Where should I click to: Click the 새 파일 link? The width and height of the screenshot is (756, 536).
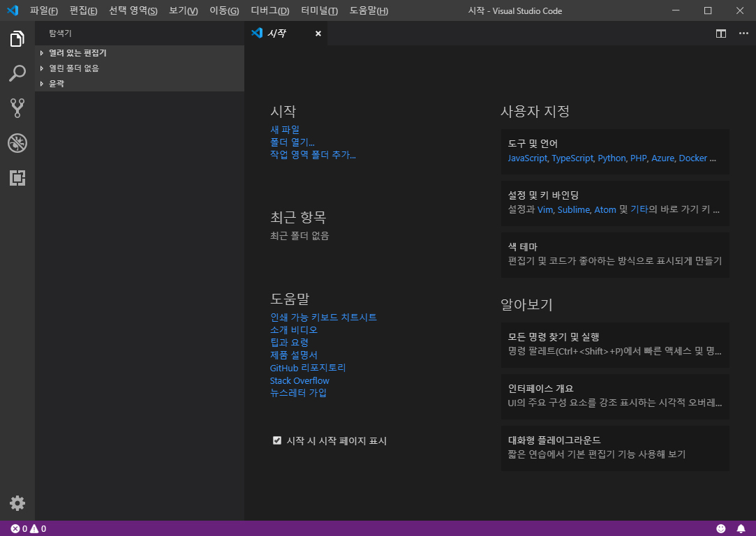pyautogui.click(x=285, y=130)
